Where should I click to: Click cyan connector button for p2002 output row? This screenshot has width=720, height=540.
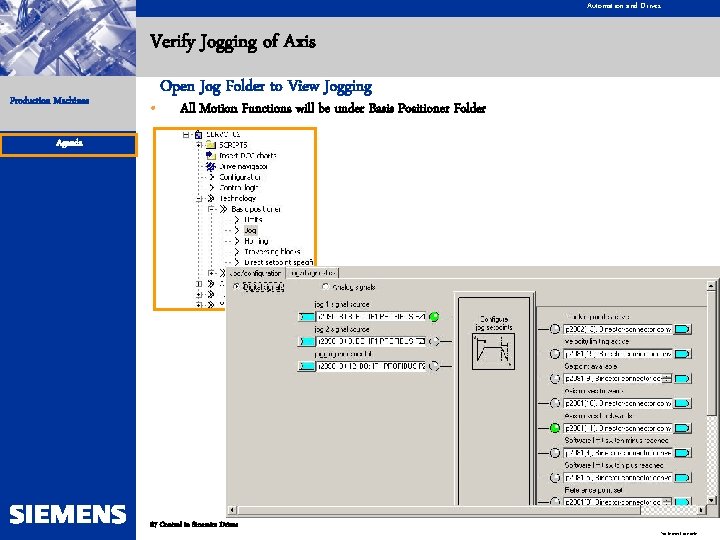(x=682, y=329)
